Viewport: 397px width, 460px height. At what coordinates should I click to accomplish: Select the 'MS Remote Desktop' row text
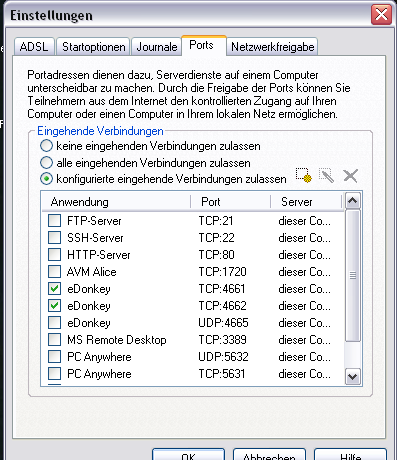(x=117, y=340)
